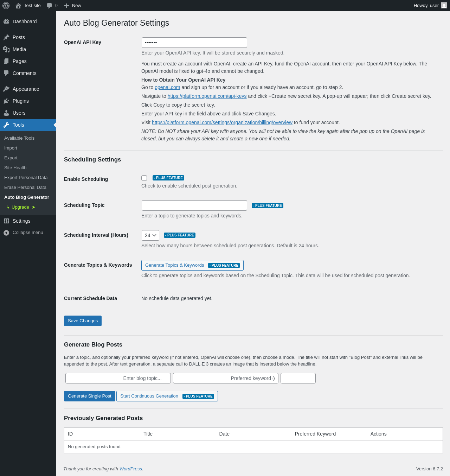The width and height of the screenshot is (450, 476).
Task: Click the Title column header
Action: [x=148, y=434]
